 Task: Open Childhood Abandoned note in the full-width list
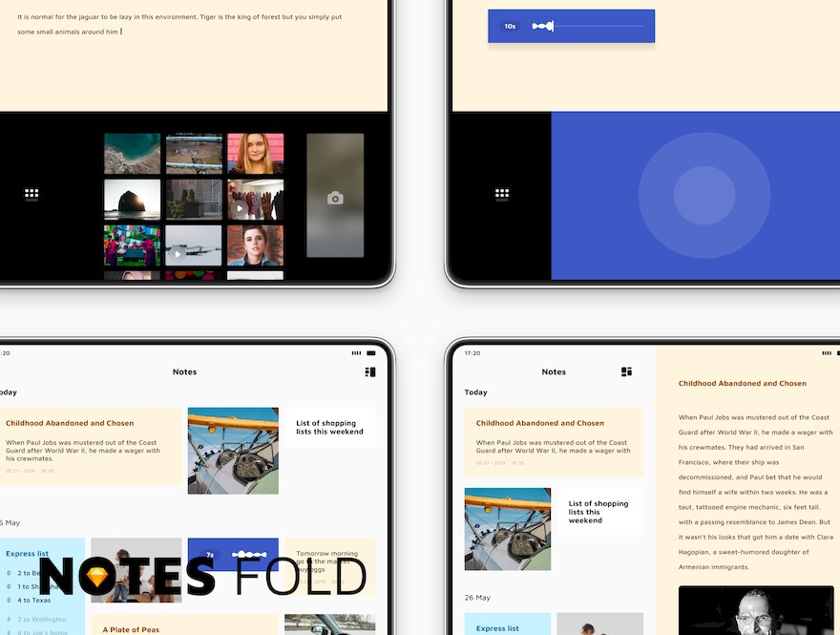(x=90, y=446)
